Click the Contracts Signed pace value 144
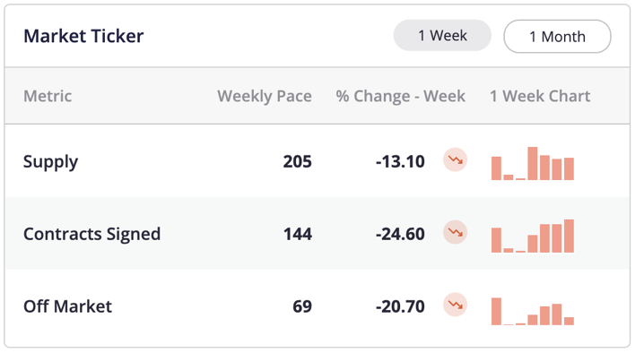The image size is (644, 353). [x=298, y=234]
